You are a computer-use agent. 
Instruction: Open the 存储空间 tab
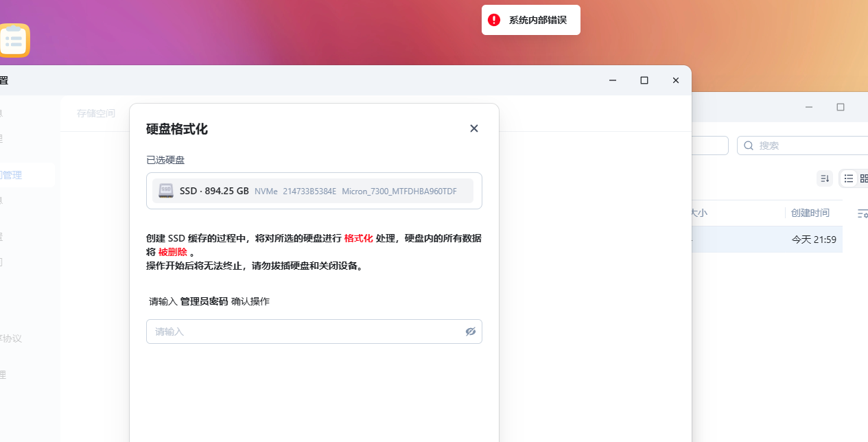(x=96, y=113)
